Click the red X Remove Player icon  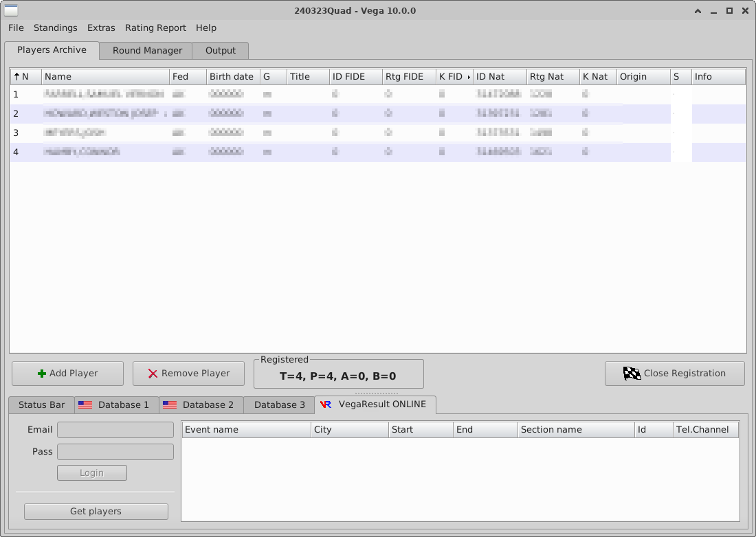[x=153, y=374]
